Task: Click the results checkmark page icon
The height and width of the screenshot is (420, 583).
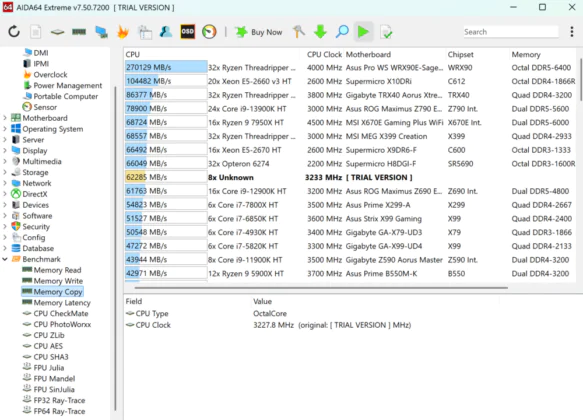Action: (386, 32)
